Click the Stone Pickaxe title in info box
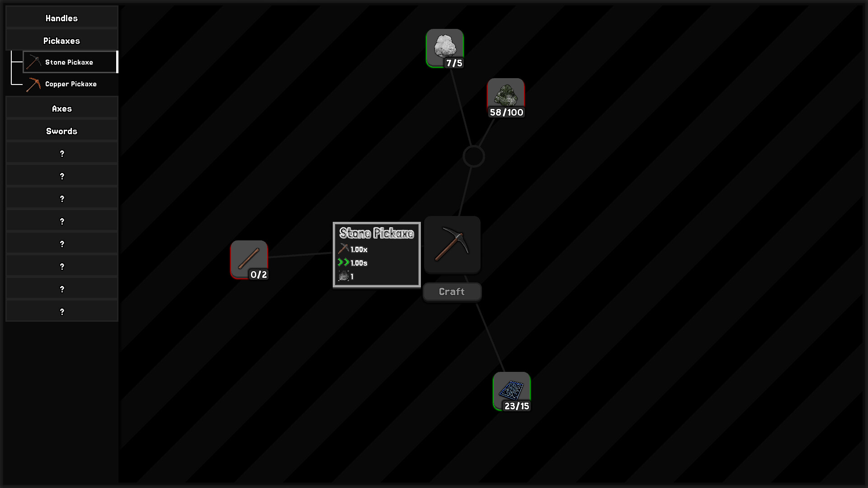 point(377,233)
